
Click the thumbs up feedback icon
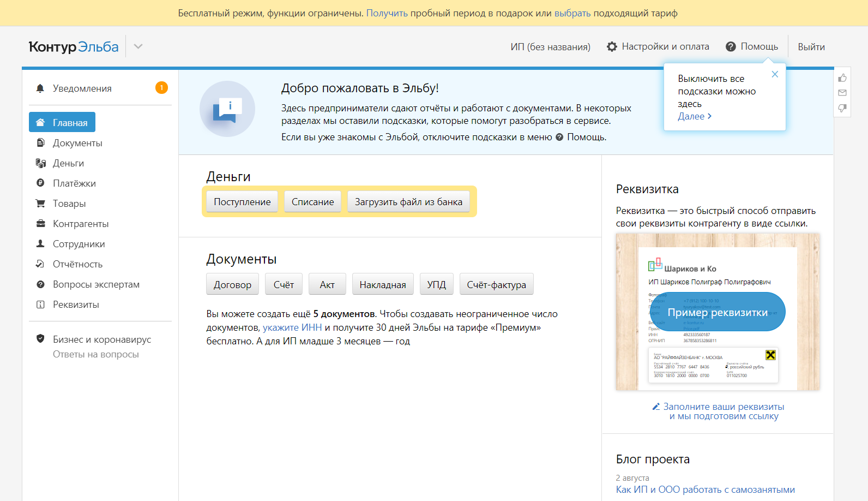842,78
